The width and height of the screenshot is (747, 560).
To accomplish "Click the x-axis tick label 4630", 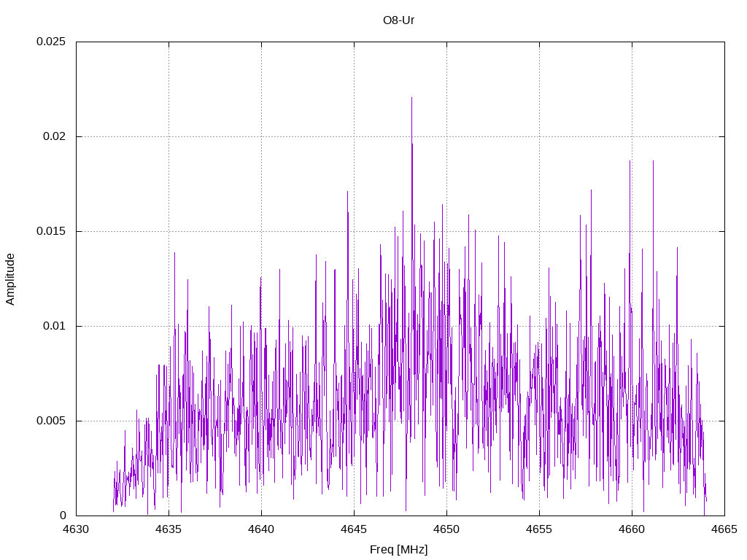I will (x=76, y=529).
